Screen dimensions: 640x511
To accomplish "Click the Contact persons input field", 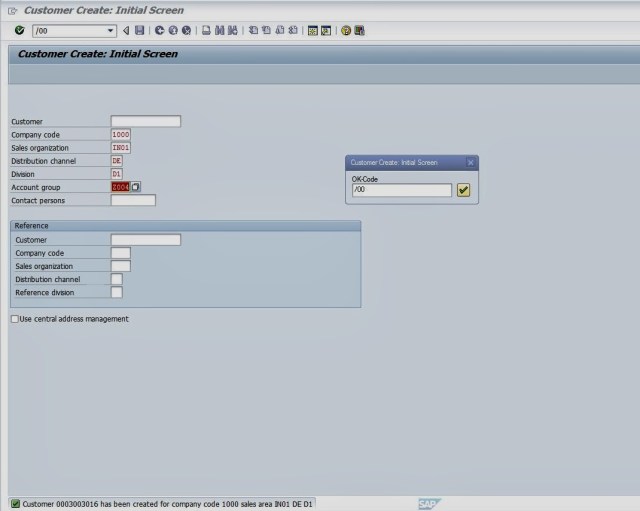I will 133,200.
